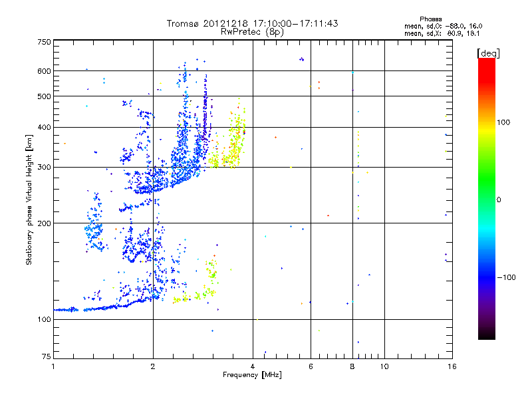532x399 pixels.
Task: Click the y-axis tick label '75'
Action: pyautogui.click(x=47, y=356)
